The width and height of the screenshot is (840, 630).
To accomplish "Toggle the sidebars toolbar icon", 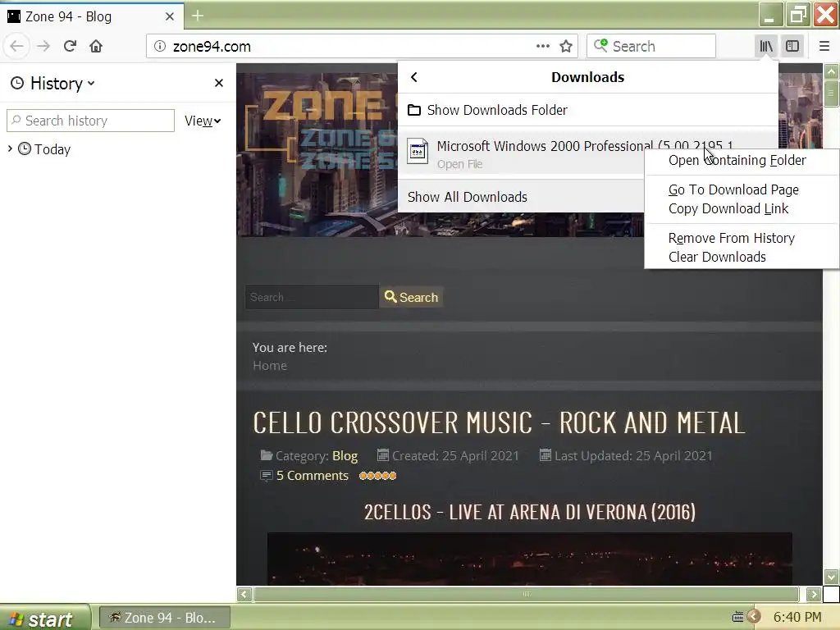I will pos(792,46).
